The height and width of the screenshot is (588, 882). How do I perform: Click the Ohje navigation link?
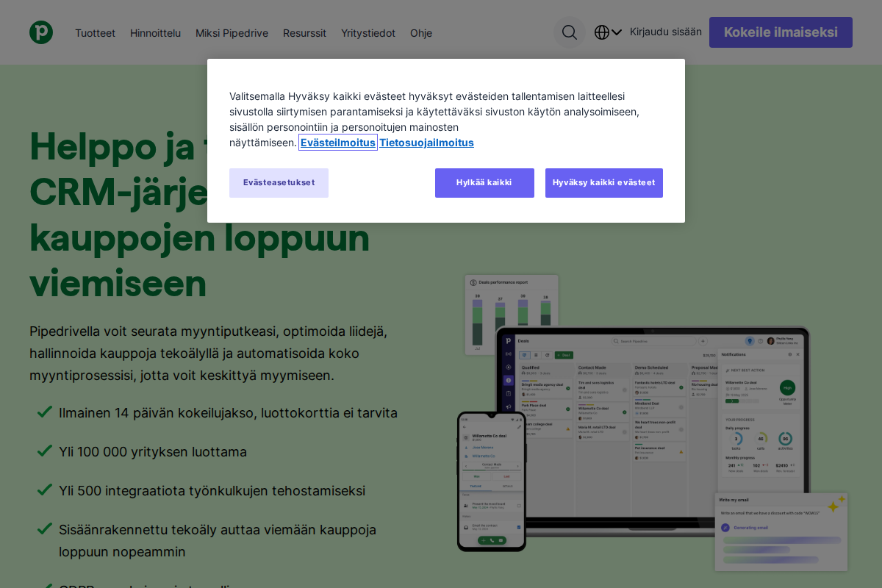(421, 33)
